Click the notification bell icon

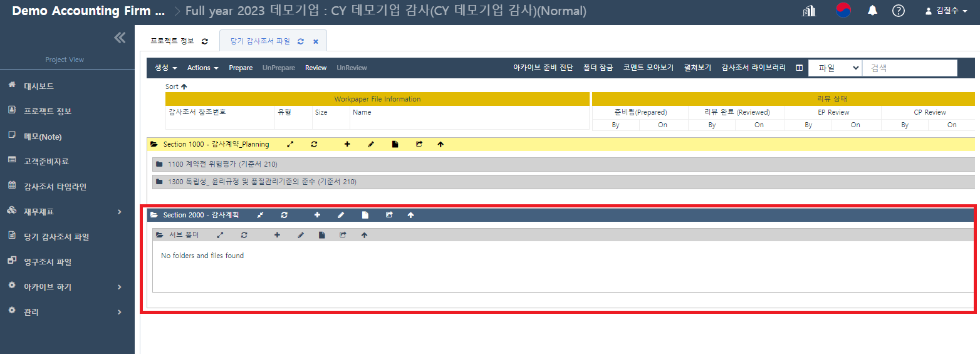(x=872, y=11)
